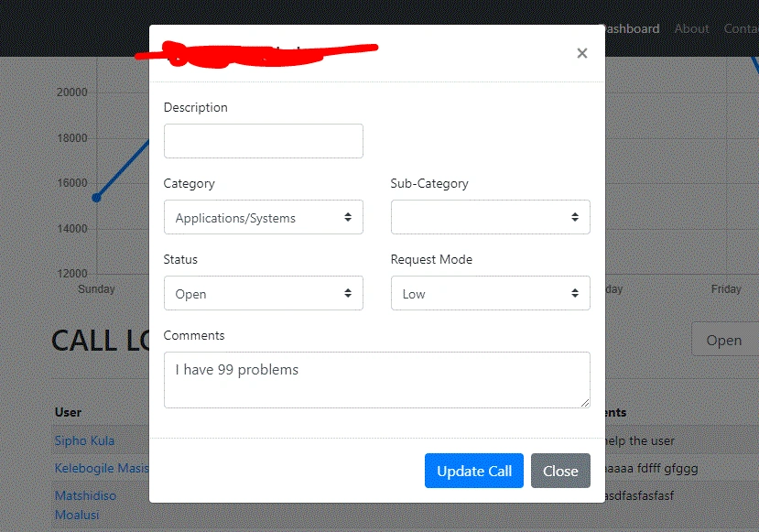759x532 pixels.
Task: Close the modal with the X icon
Action: pyautogui.click(x=581, y=53)
